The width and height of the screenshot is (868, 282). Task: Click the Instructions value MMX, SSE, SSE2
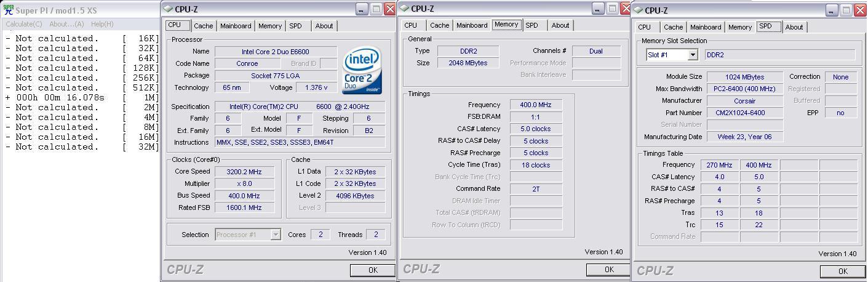tap(300, 142)
